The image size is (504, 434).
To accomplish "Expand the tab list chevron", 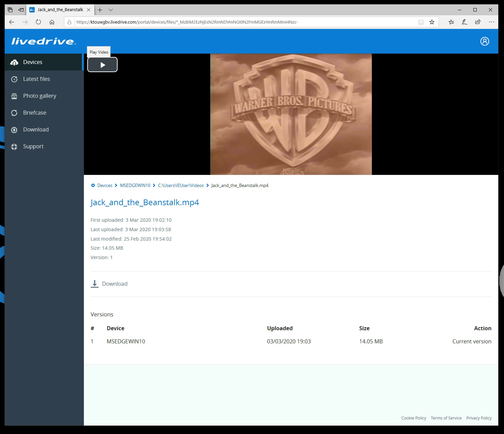I will [x=111, y=10].
